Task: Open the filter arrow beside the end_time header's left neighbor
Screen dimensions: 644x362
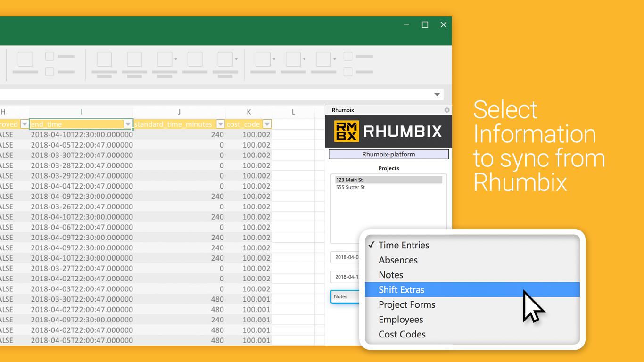Action: [25, 124]
